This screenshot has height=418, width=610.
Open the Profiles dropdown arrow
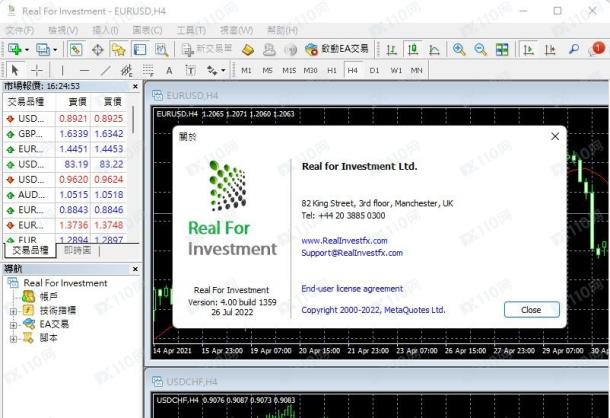coord(55,50)
